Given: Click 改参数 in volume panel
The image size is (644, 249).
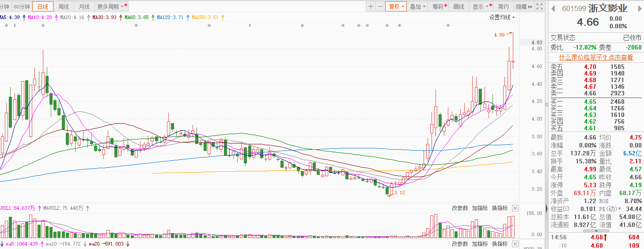Looking at the screenshot, I should [x=460, y=208].
